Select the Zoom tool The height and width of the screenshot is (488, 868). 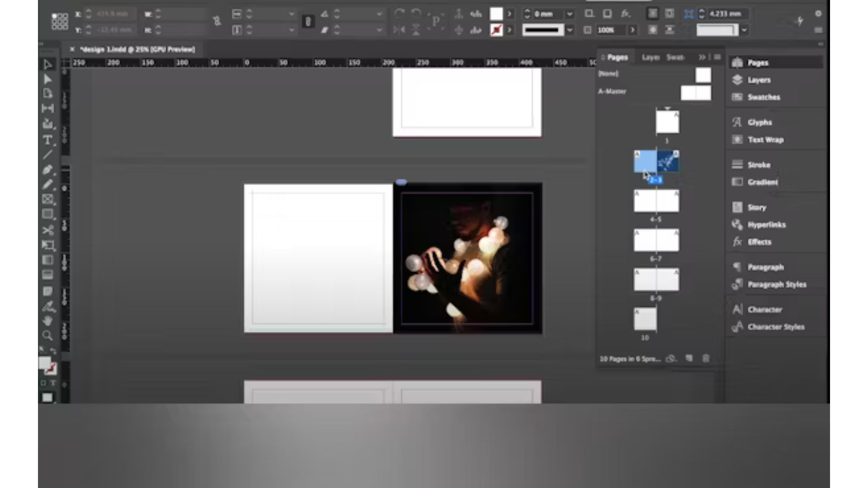(x=47, y=336)
